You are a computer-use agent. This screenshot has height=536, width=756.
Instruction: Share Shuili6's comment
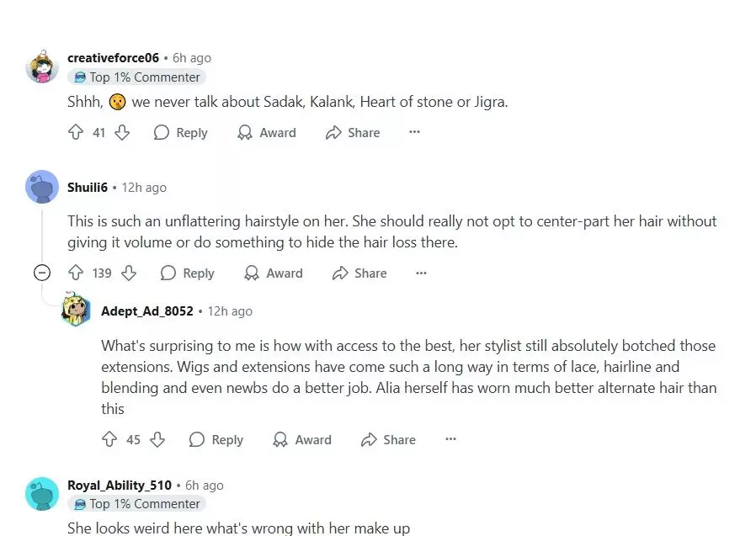[x=359, y=273]
